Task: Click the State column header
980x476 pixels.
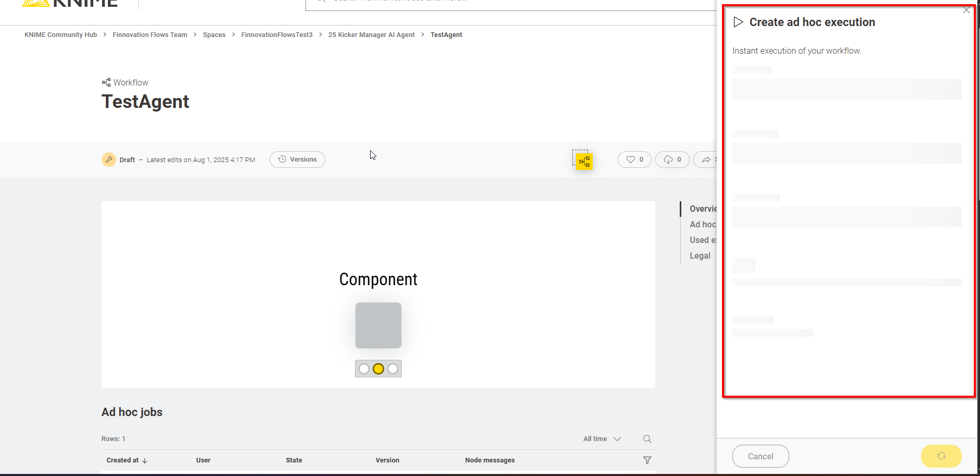Action: tap(294, 460)
